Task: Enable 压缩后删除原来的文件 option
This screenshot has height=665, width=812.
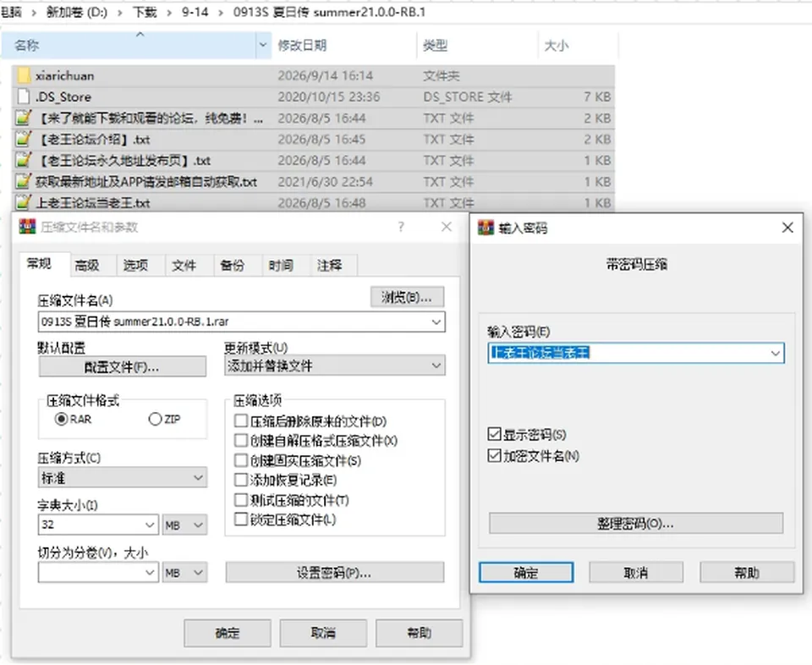Action: 241,420
